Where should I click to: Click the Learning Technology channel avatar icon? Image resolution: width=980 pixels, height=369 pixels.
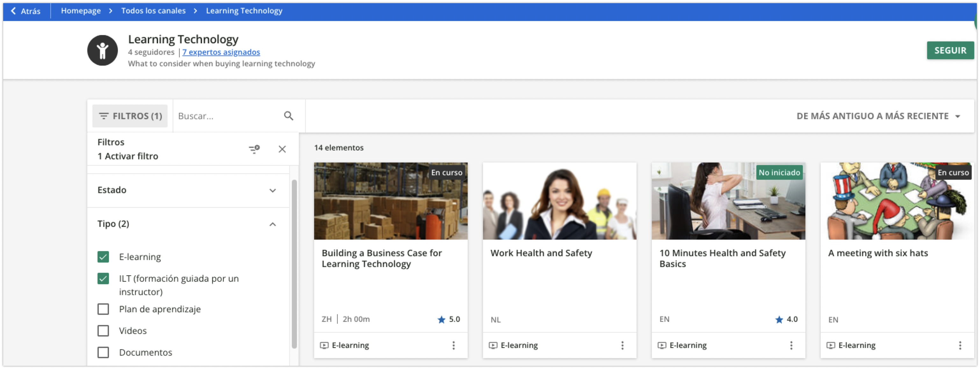coord(102,50)
